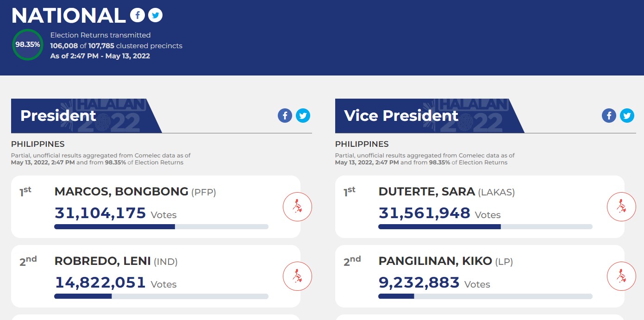Select the DUTERTE, SARA candidate name
Screen dimensions: 644x320
pyautogui.click(x=426, y=192)
